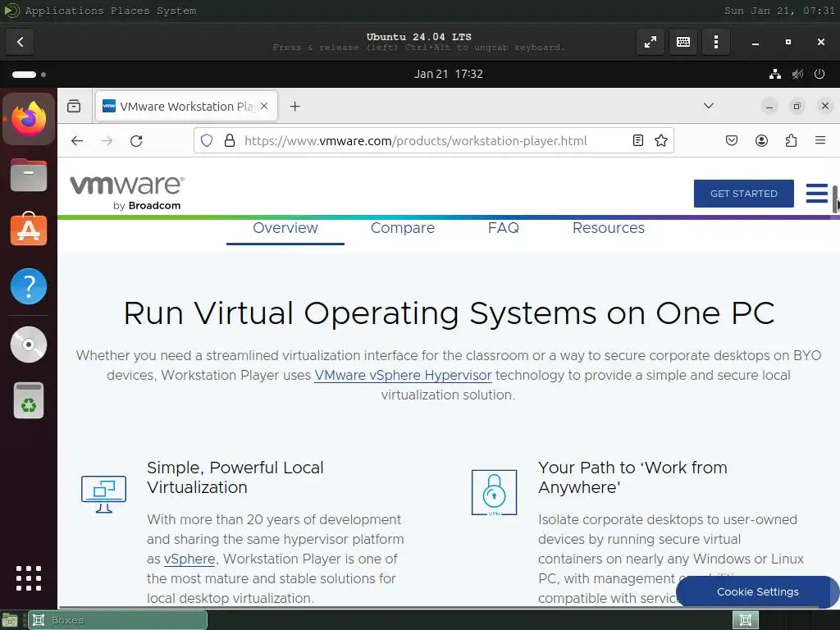Open Firefox account icon
840x630 pixels.
pyautogui.click(x=761, y=141)
